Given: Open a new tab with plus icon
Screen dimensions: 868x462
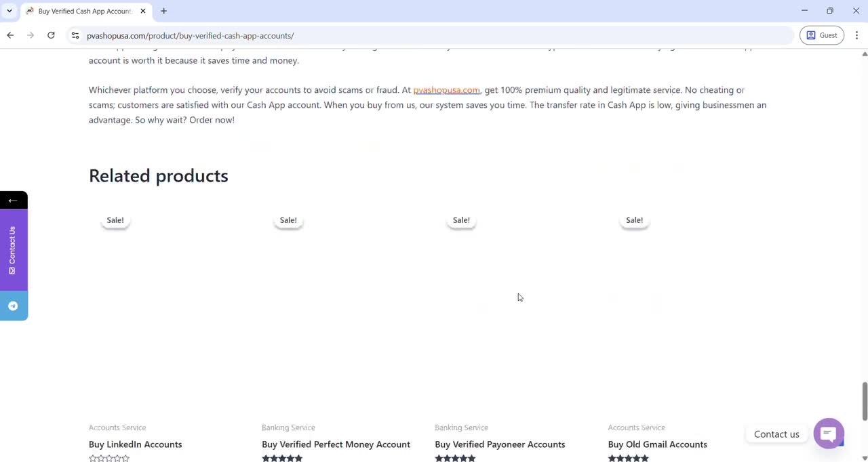Looking at the screenshot, I should point(163,11).
